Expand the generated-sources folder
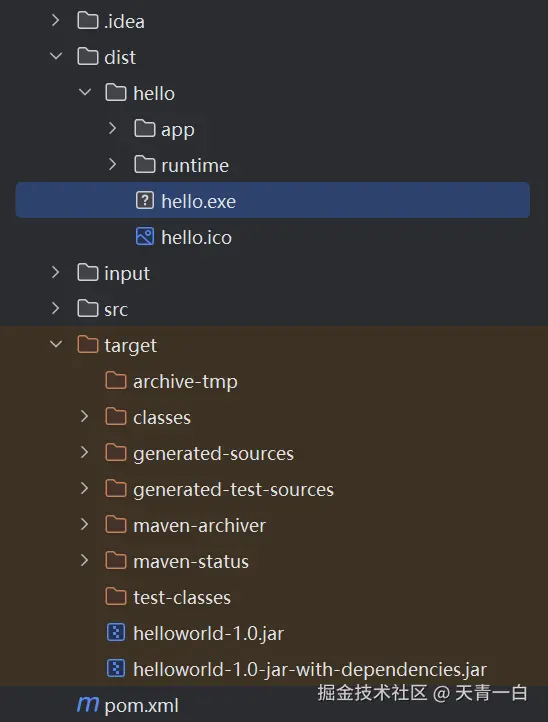This screenshot has width=548, height=722. point(84,452)
